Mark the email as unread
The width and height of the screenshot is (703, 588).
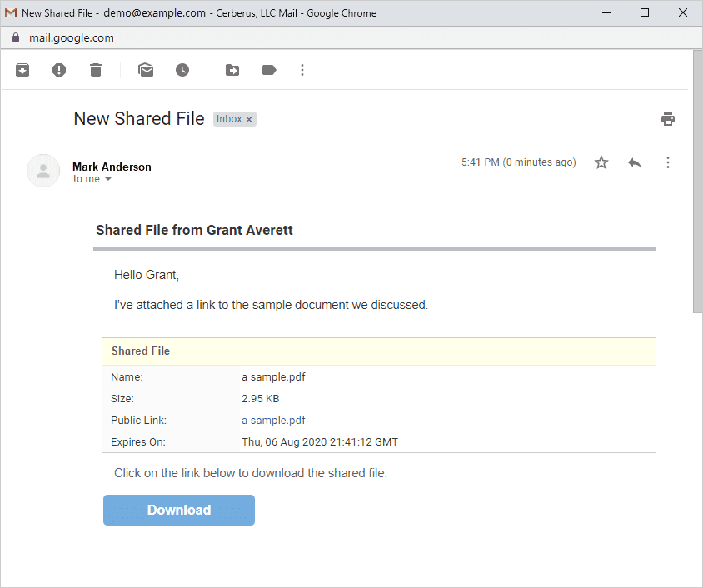(146, 71)
